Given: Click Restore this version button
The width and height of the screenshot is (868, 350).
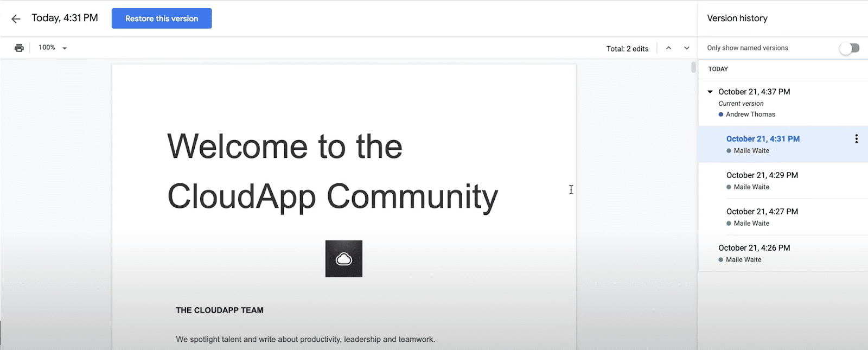Looking at the screenshot, I should click(162, 18).
